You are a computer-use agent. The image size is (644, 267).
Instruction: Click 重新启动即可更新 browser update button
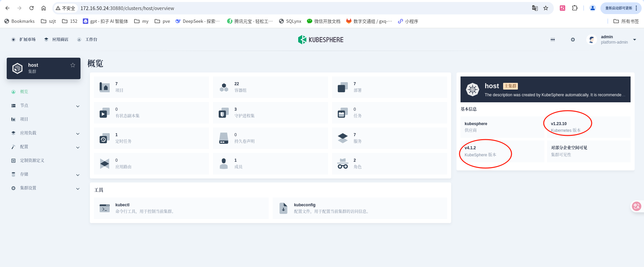tap(619, 8)
